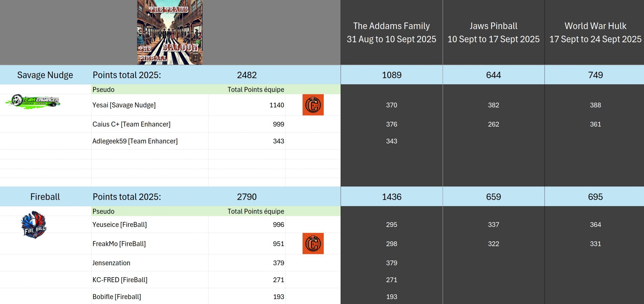The image size is (644, 304).
Task: Click Savage Nudge's Addams Family score 1089
Action: click(392, 75)
